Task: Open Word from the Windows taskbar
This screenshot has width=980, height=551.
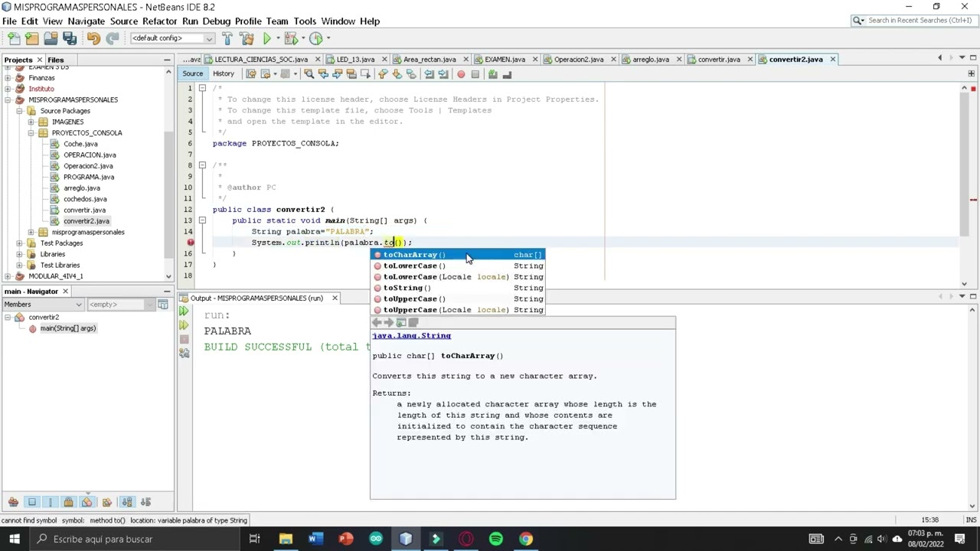Action: click(x=315, y=539)
